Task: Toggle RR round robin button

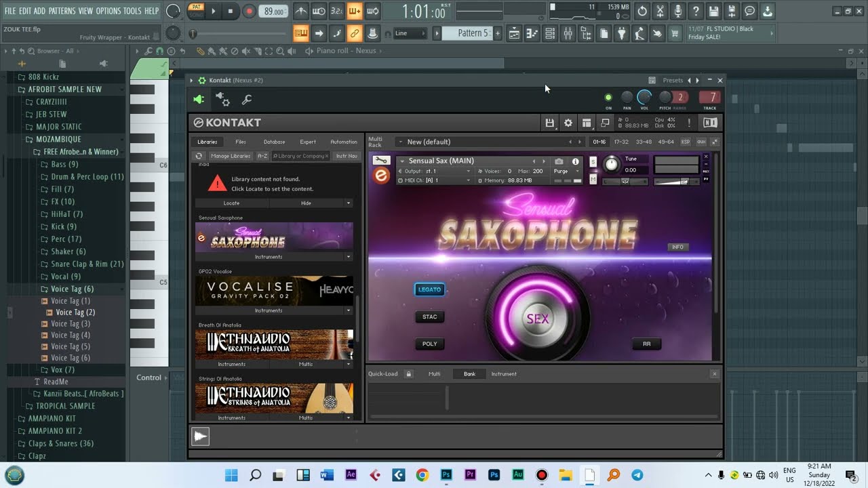Action: point(646,344)
